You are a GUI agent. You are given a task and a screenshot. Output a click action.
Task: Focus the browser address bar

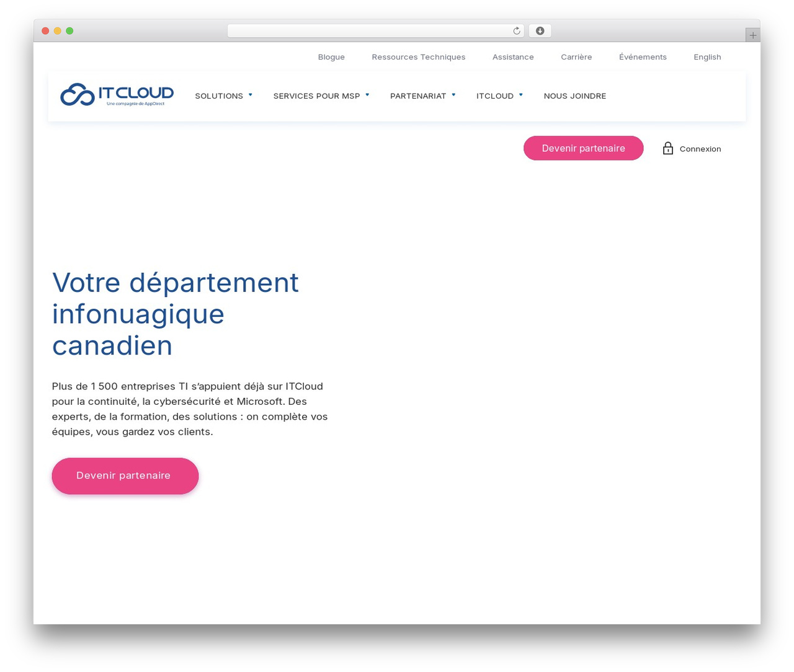point(375,31)
